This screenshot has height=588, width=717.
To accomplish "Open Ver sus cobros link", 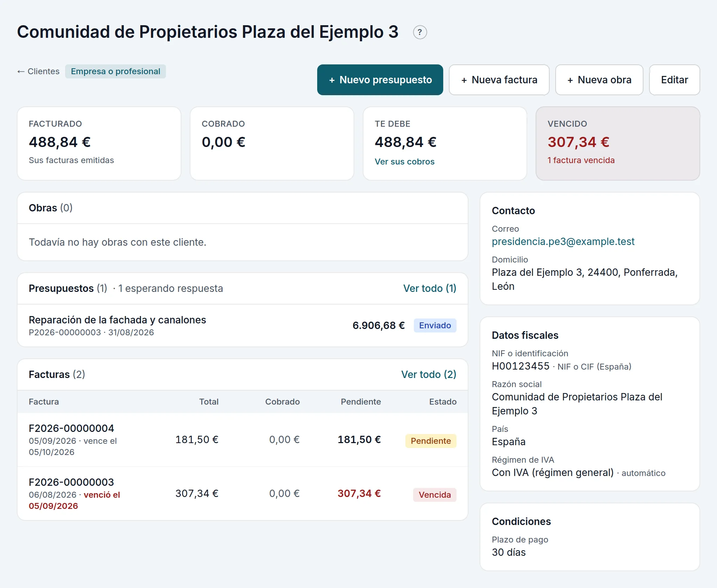I will [x=404, y=162].
